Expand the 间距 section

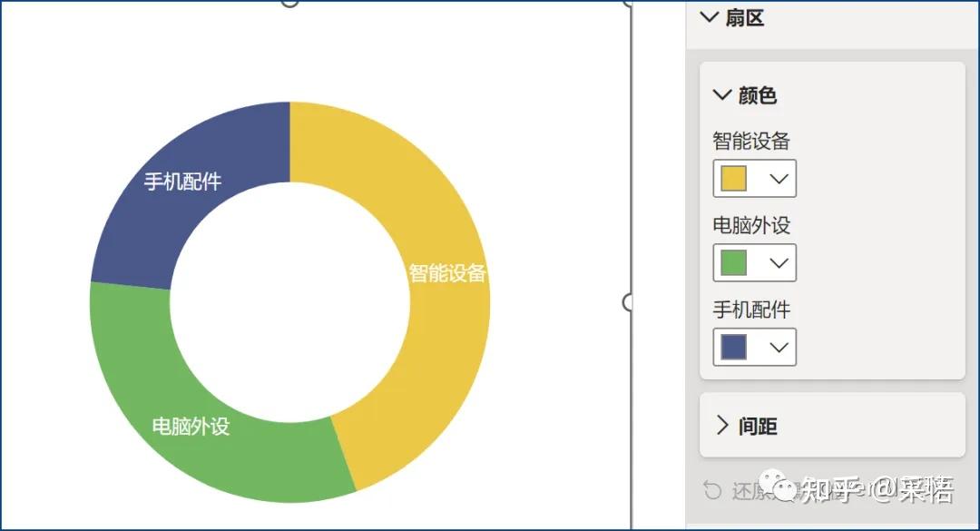point(722,426)
